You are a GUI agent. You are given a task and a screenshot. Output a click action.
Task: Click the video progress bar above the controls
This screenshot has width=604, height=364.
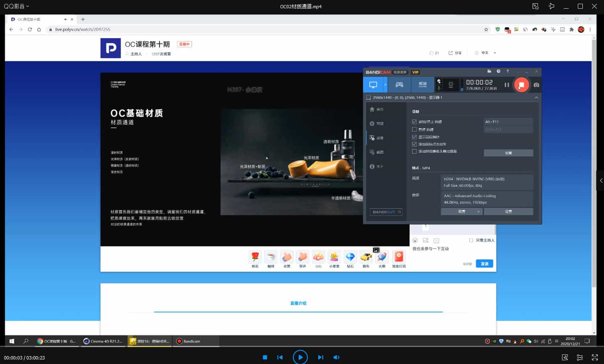[x=302, y=347]
